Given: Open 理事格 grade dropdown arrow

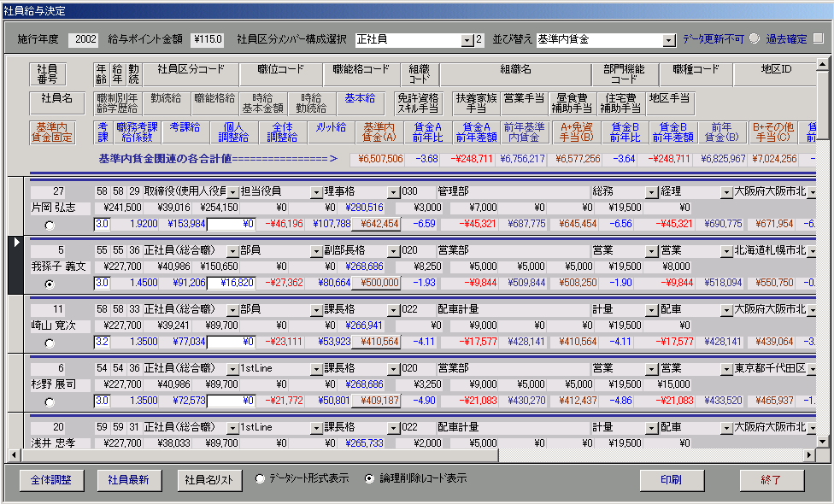Looking at the screenshot, I should (393, 192).
